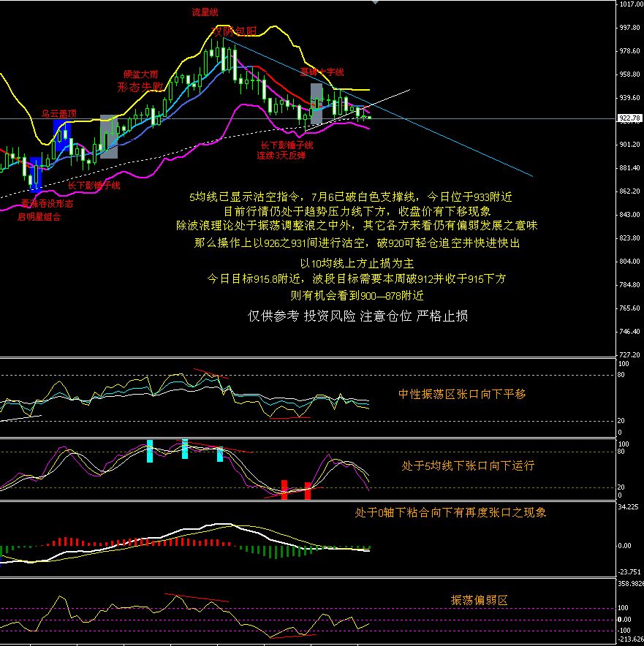Select the 倾盆大雨 annotation text
The height and width of the screenshot is (646, 644).
(140, 74)
